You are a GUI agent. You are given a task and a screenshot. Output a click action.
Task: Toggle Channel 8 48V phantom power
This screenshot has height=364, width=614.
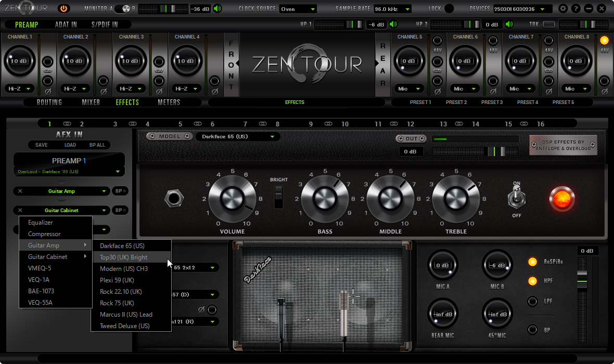pyautogui.click(x=605, y=41)
